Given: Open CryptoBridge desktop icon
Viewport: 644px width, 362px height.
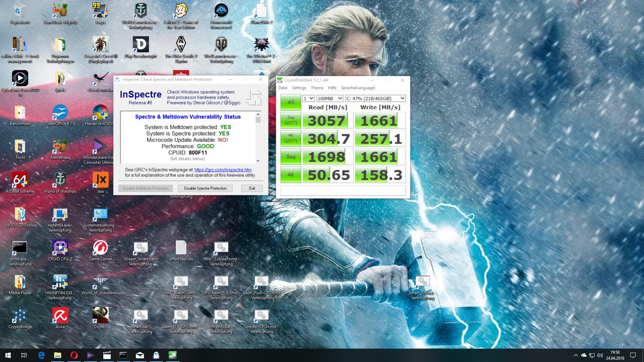Looking at the screenshot, I should [20, 318].
